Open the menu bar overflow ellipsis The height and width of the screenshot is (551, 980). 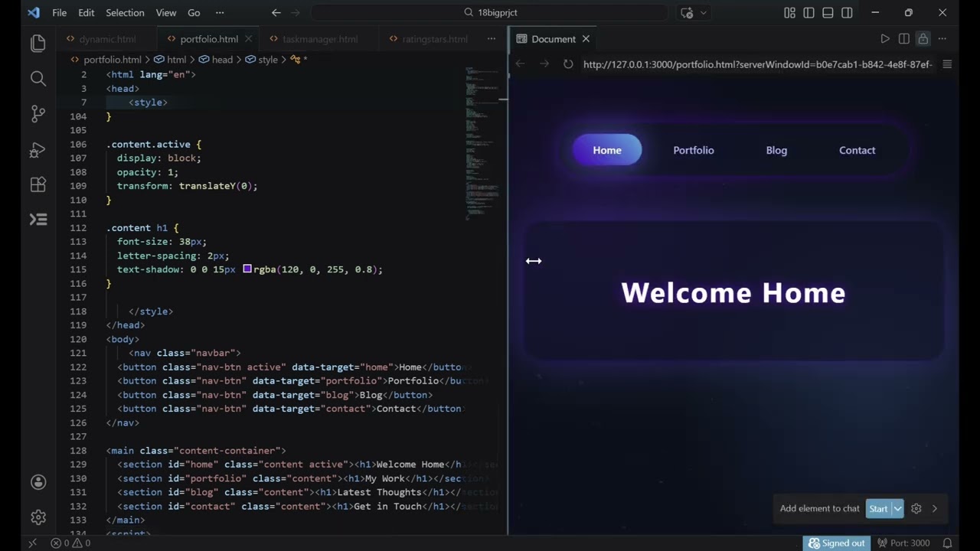point(220,12)
